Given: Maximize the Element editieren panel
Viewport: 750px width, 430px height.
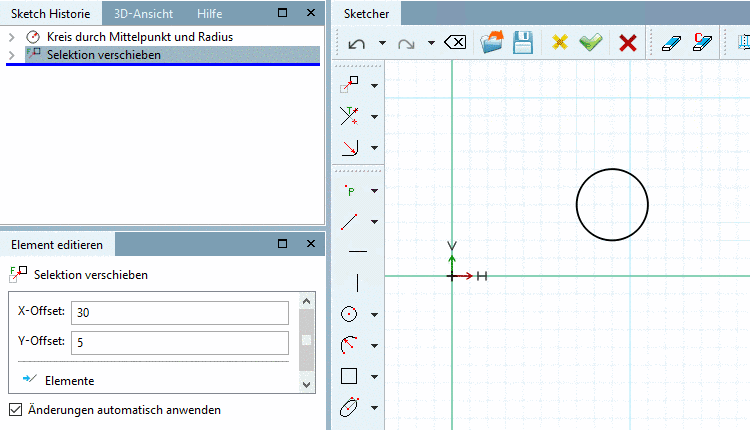Looking at the screenshot, I should pyautogui.click(x=283, y=244).
